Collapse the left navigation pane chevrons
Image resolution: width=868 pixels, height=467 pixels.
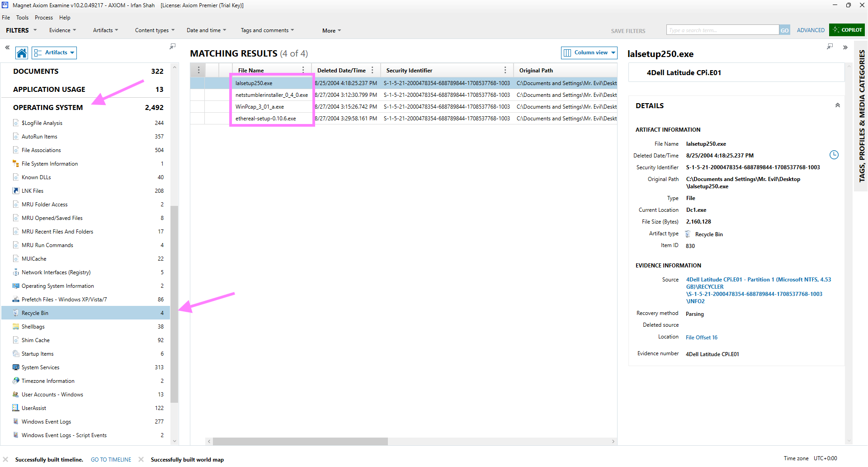[7, 47]
